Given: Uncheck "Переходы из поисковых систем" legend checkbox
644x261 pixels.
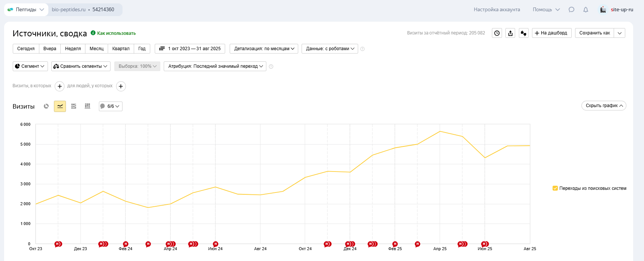Looking at the screenshot, I should [x=555, y=188].
